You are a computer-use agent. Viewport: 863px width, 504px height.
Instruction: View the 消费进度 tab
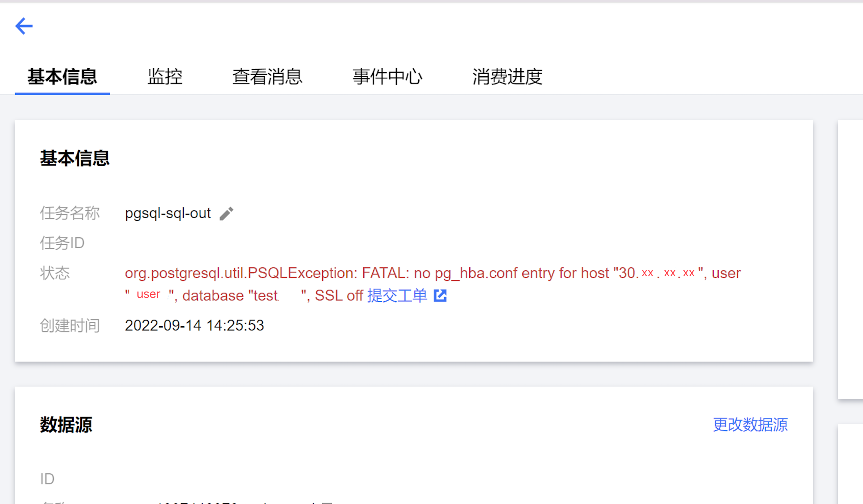click(508, 76)
